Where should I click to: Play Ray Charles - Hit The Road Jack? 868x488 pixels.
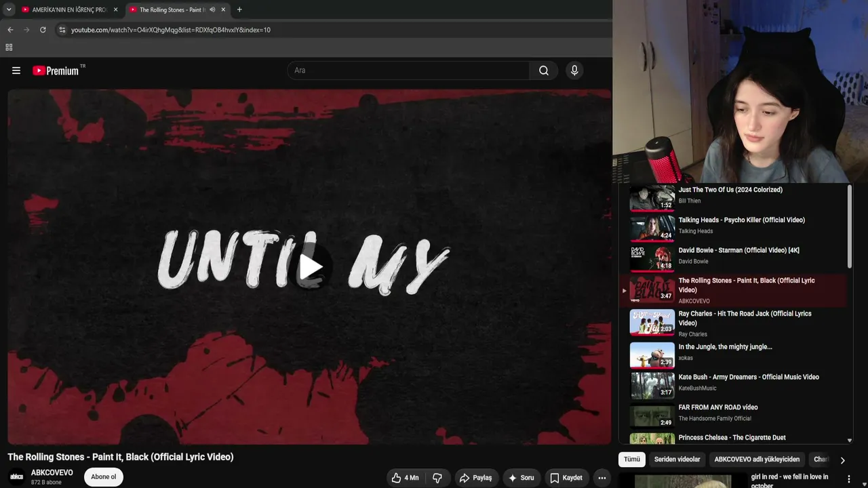[x=732, y=323]
